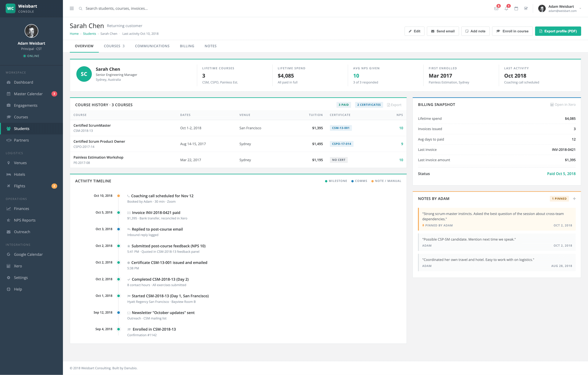Click plus icon to add note by Adam
Image resolution: width=588 pixels, height=375 pixels.
[x=574, y=199]
